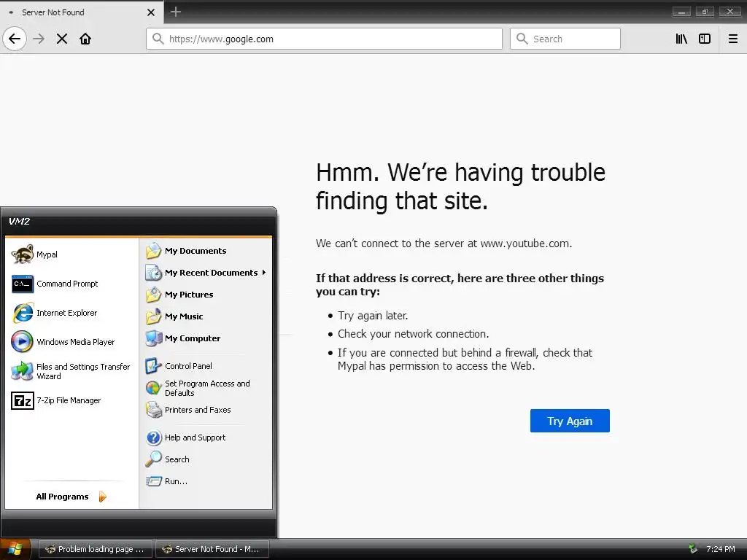Click the Set Program Access globe icon
This screenshot has height=560, width=747.
[x=153, y=388]
